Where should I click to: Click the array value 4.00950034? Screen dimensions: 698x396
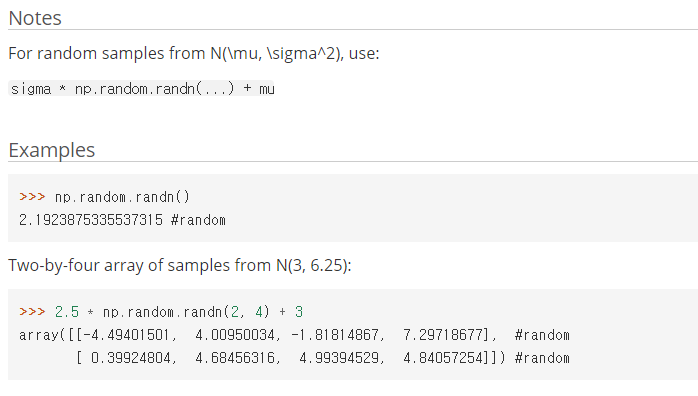(x=235, y=335)
